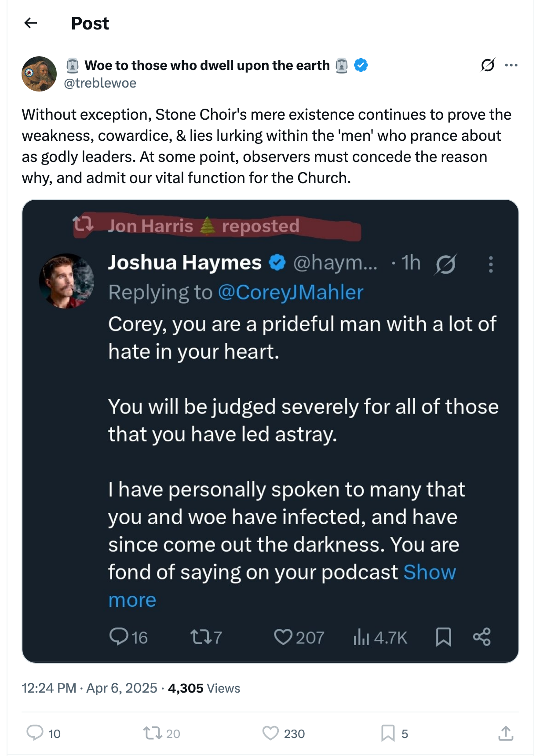Reply to the post using the comment icon
Screen dimensions: 540x756
click(35, 733)
